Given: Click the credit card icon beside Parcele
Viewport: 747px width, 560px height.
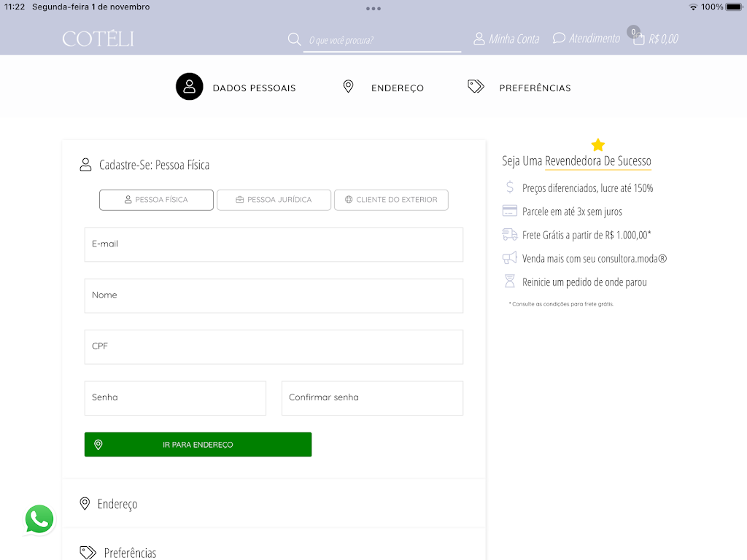Looking at the screenshot, I should tap(510, 211).
